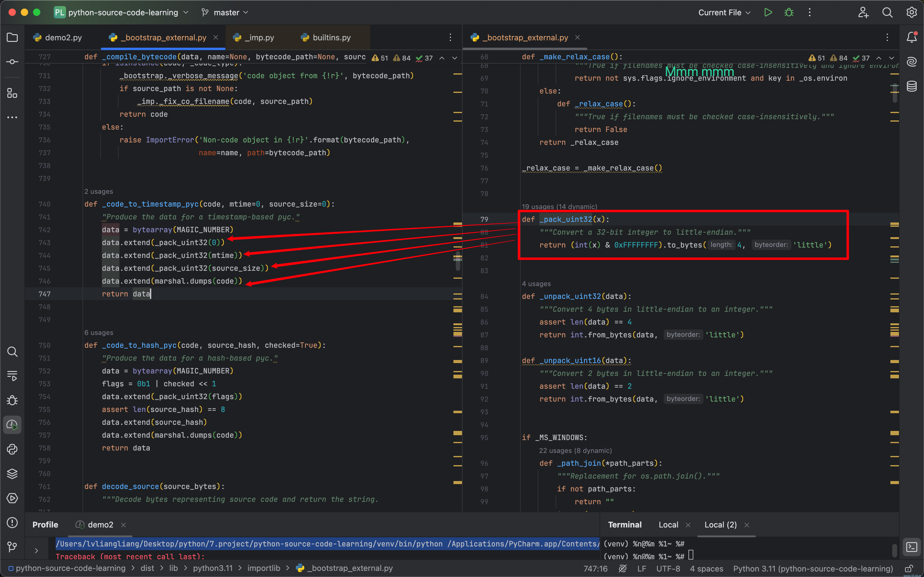The height and width of the screenshot is (577, 924).
Task: Open the Structure tool window icon
Action: (x=12, y=93)
